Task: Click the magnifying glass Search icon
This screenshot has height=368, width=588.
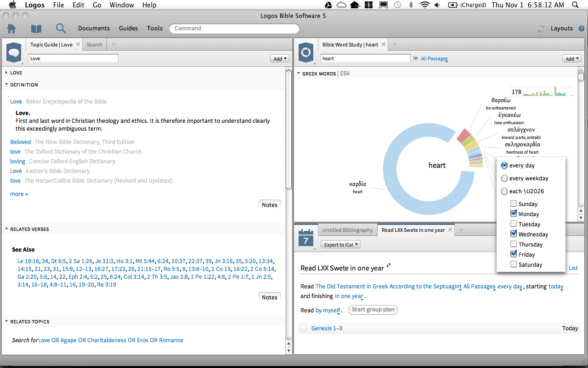Action: pos(61,29)
